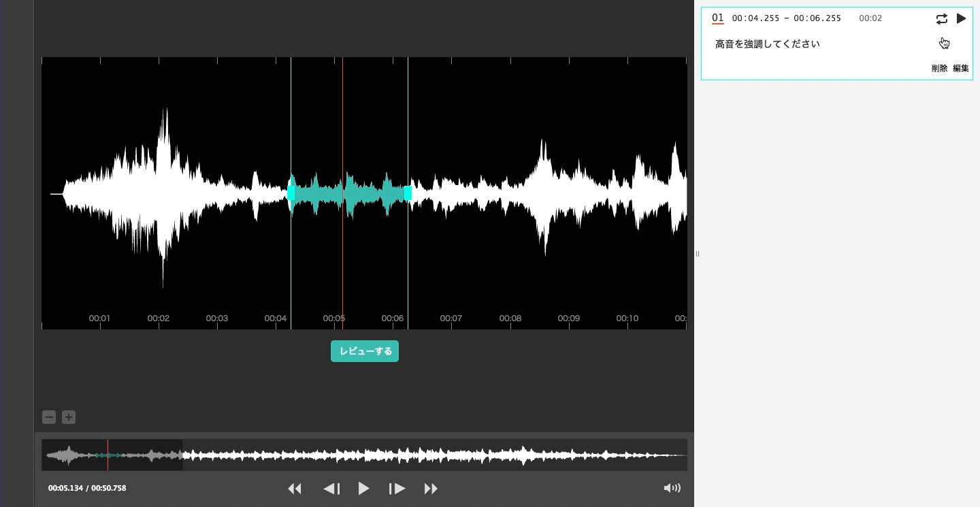
Task: Toggle loop for comment 01
Action: click(x=942, y=19)
